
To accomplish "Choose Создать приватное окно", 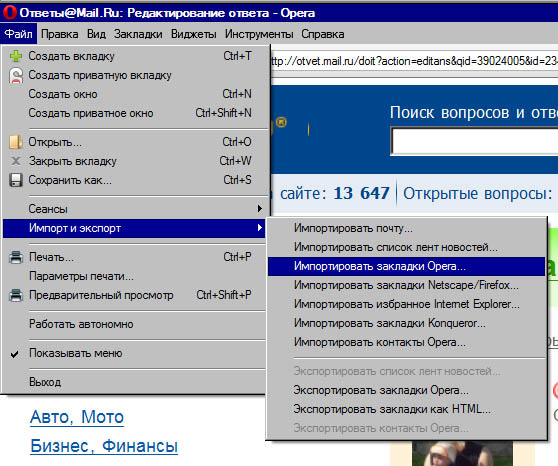I will [134, 113].
